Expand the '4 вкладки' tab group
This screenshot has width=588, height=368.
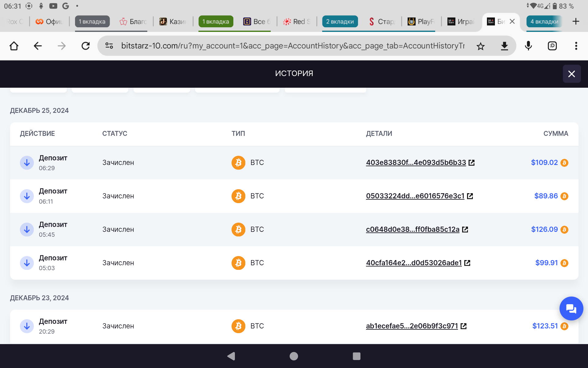tap(544, 21)
